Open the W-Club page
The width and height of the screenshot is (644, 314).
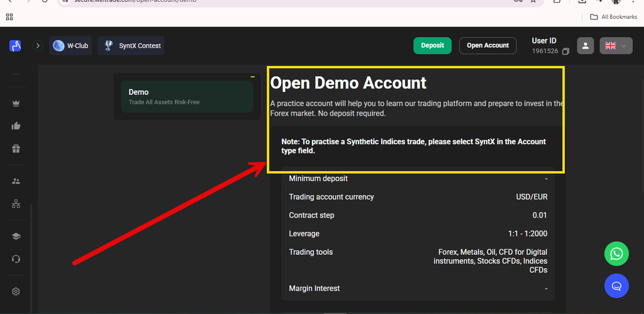coord(70,45)
